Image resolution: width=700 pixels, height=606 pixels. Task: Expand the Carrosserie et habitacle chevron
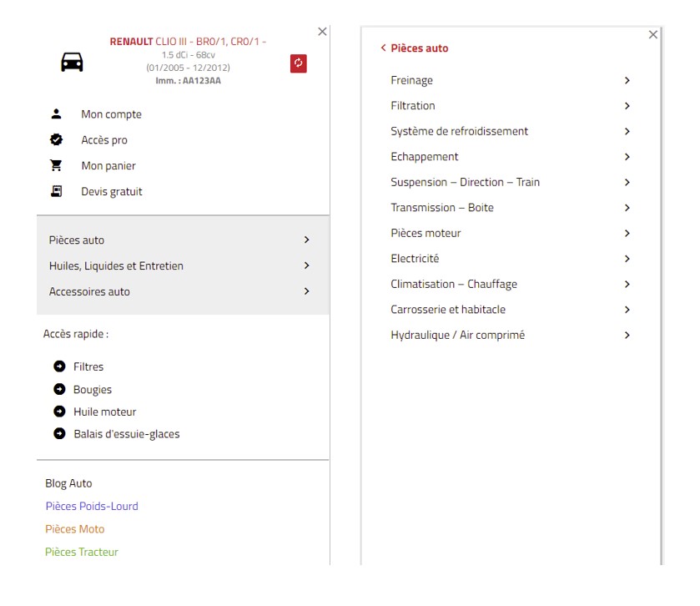coord(627,310)
